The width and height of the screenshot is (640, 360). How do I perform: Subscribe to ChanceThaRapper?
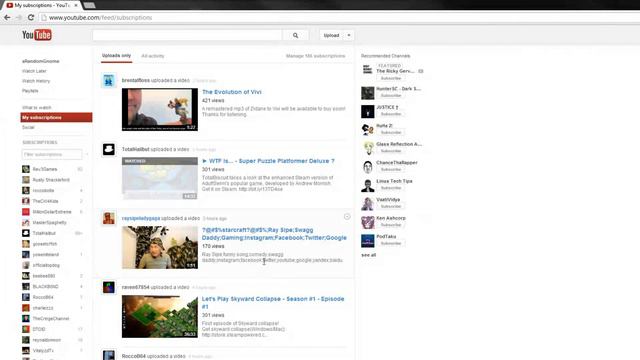391,169
